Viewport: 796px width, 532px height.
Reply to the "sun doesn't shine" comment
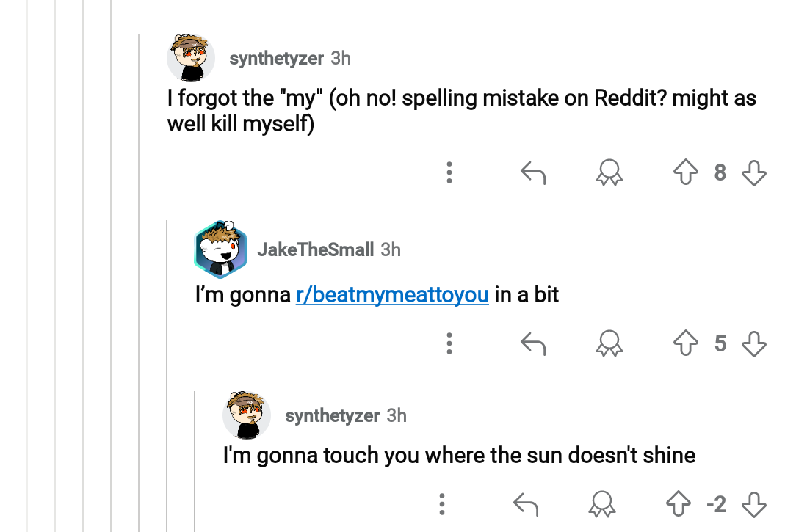526,504
